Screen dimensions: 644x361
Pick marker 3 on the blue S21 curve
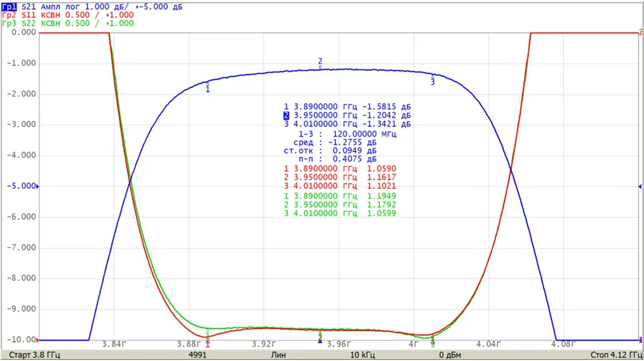point(433,80)
